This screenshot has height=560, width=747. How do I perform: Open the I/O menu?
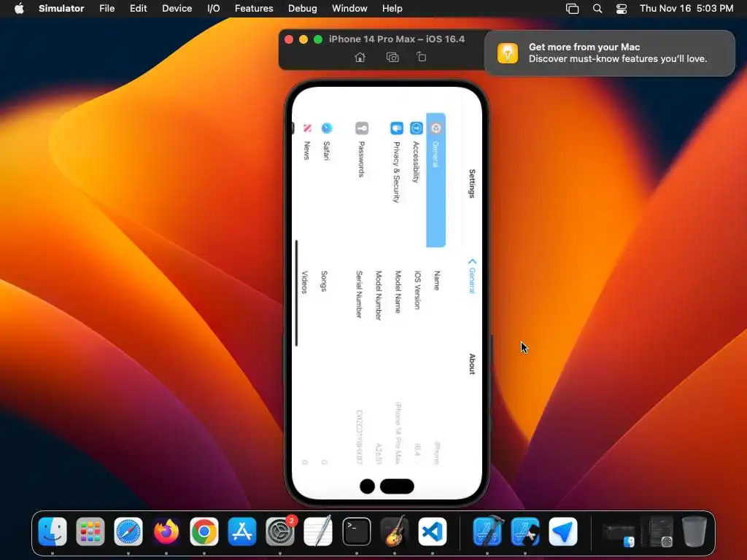point(214,9)
